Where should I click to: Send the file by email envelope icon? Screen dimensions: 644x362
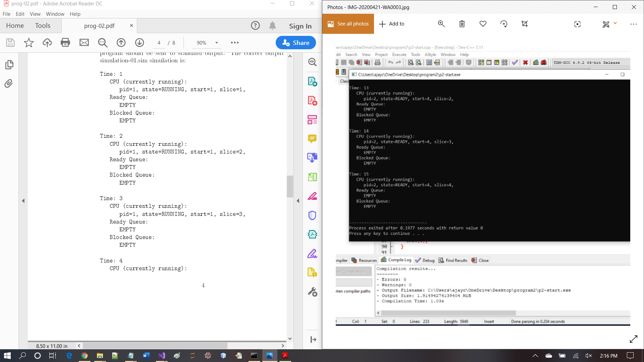point(84,43)
